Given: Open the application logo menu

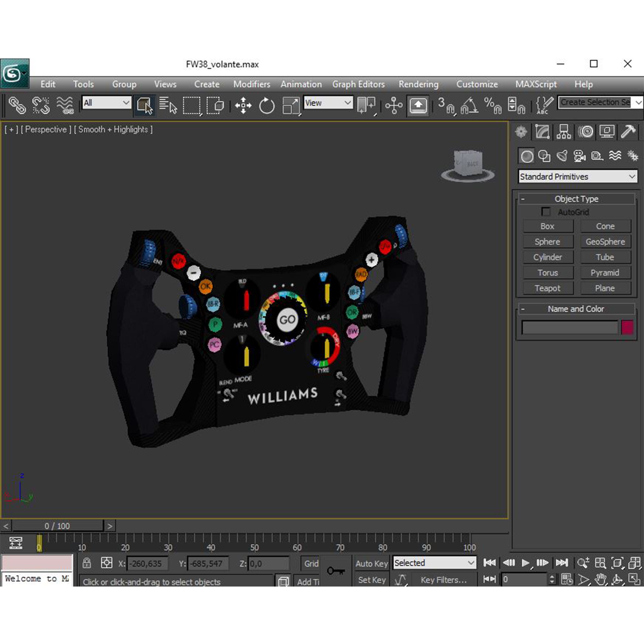Looking at the screenshot, I should pos(15,73).
